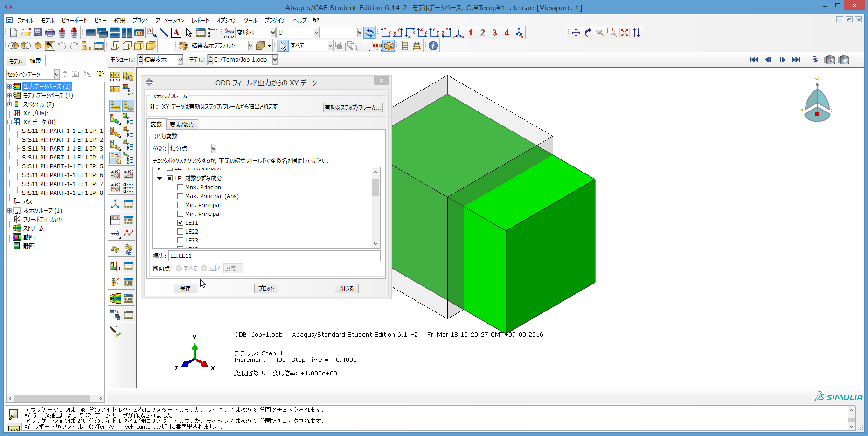The image size is (868, 436).
Task: Collapse the LE variable group triangle
Action: tap(159, 179)
